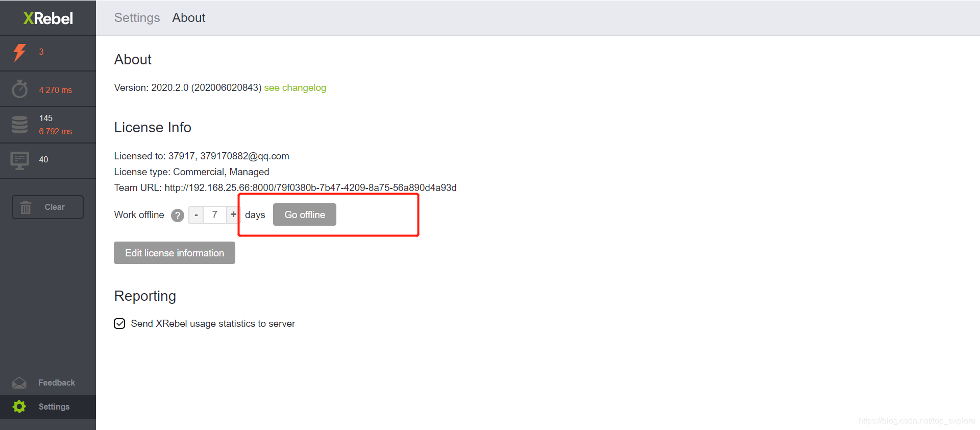
Task: Open the monitor logs panel icon
Action: click(20, 161)
